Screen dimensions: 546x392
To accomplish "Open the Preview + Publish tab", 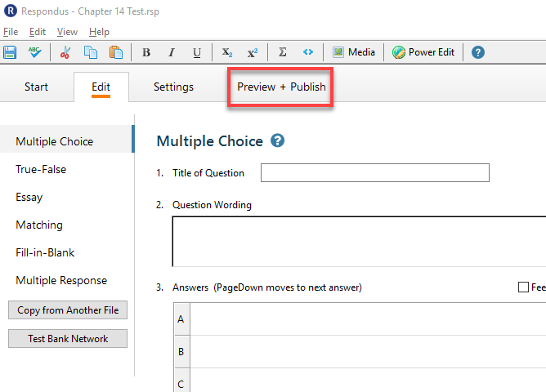I will pos(281,87).
